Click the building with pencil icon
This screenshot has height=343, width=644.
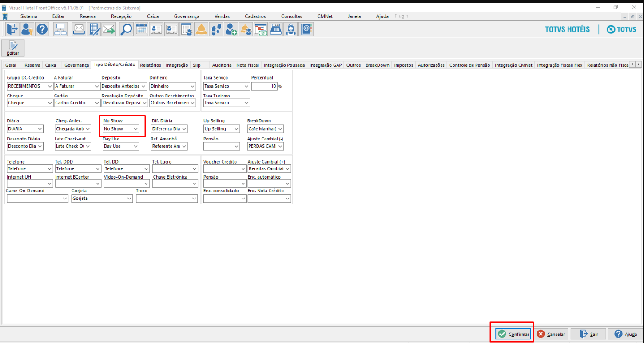point(94,29)
